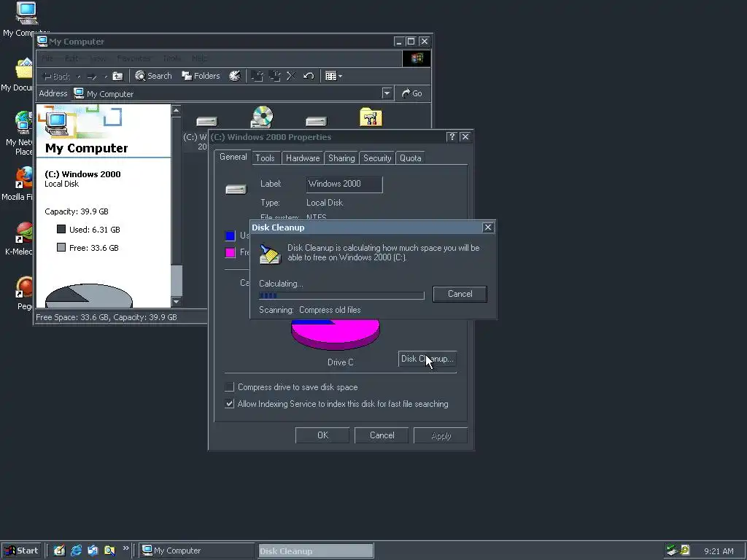Click OK in the Properties dialog
This screenshot has height=560, width=747.
point(322,435)
